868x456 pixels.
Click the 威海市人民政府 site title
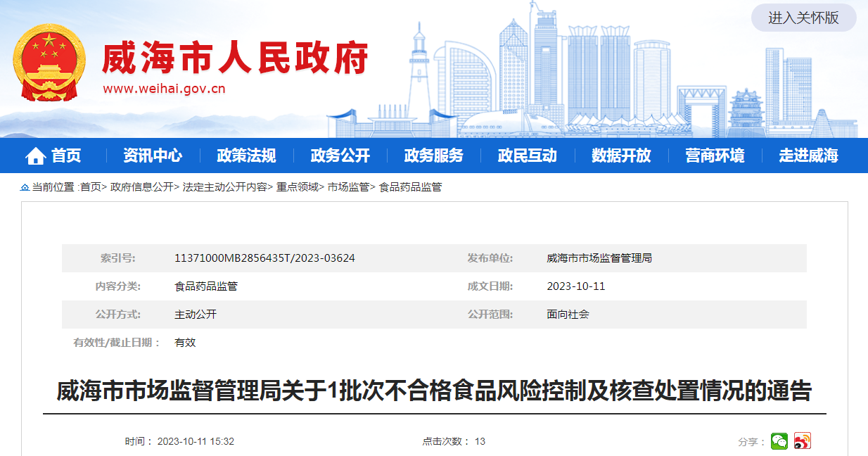[x=235, y=58]
